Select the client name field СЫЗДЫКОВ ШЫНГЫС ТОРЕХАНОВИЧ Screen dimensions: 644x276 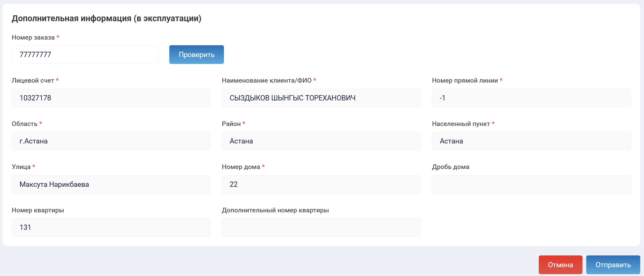321,98
